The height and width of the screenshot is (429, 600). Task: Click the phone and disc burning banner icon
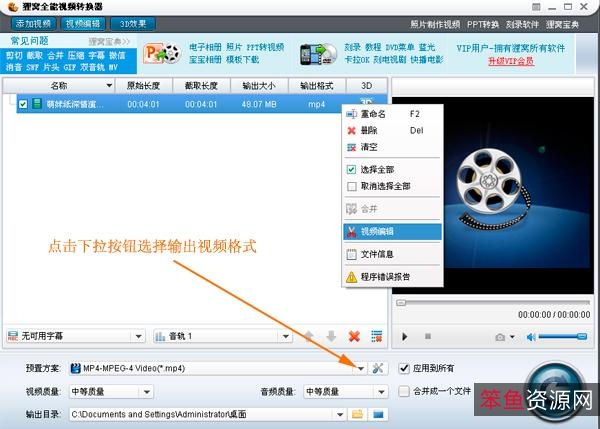click(x=318, y=55)
